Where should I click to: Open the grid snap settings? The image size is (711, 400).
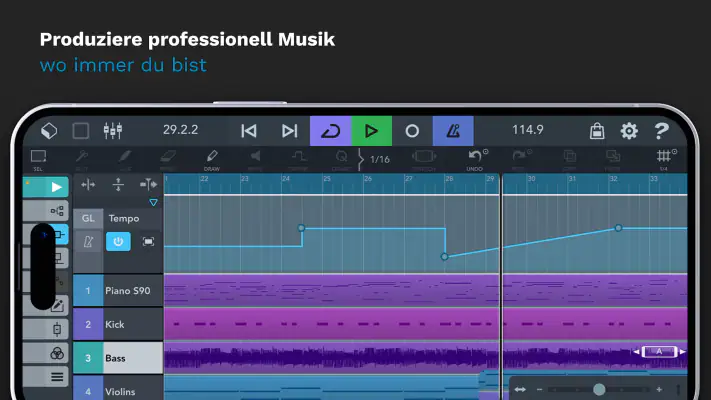click(x=664, y=160)
